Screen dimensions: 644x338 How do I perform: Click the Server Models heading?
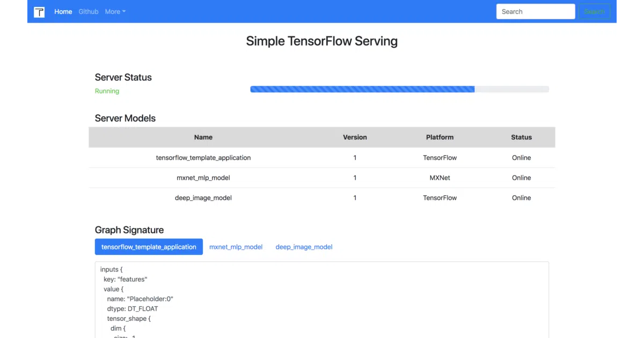[125, 118]
